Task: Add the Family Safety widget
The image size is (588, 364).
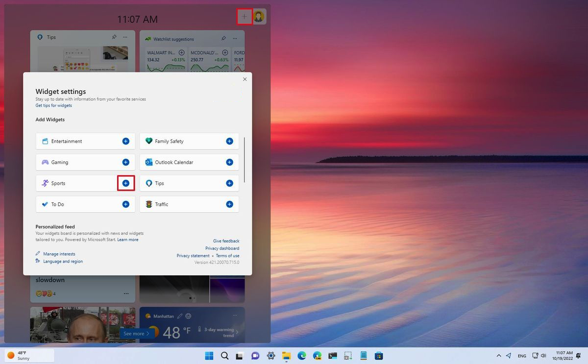Action: click(229, 141)
